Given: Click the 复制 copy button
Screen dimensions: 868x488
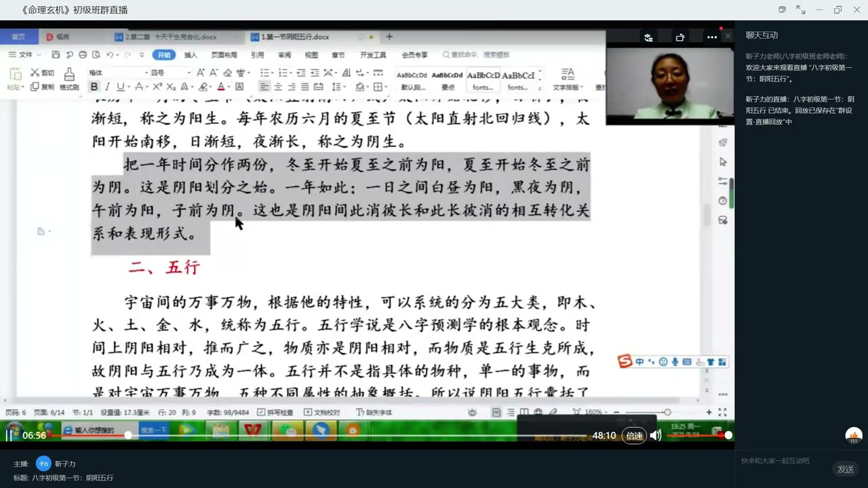Looking at the screenshot, I should pos(42,87).
